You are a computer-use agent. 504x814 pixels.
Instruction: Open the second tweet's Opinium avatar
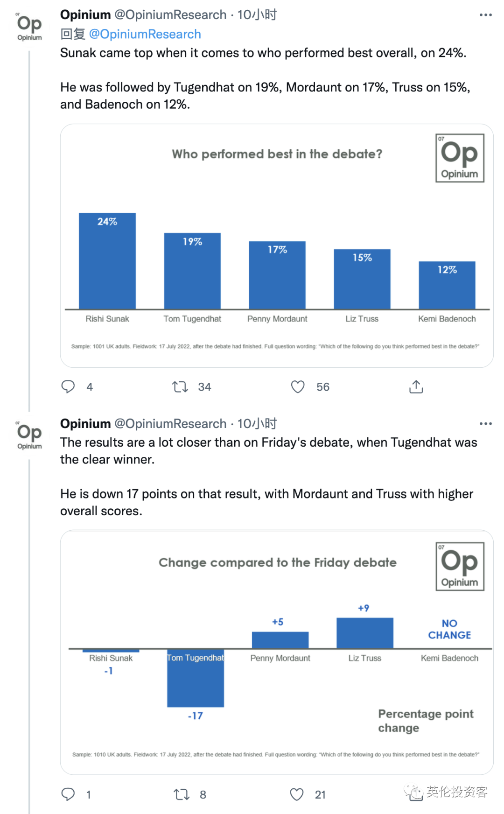point(29,435)
